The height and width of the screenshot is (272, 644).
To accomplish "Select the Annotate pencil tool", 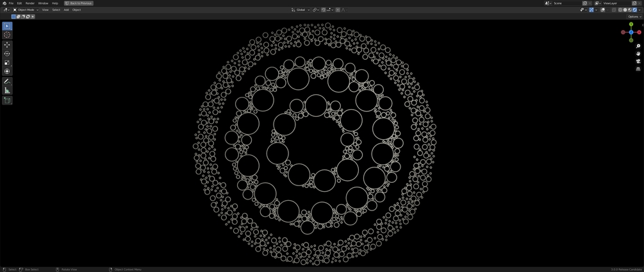I will [7, 81].
